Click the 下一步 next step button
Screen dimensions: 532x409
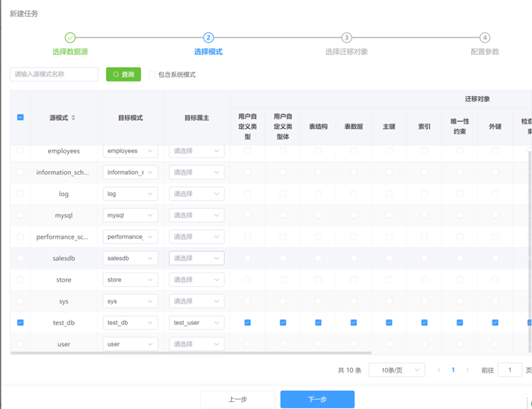[x=317, y=399]
